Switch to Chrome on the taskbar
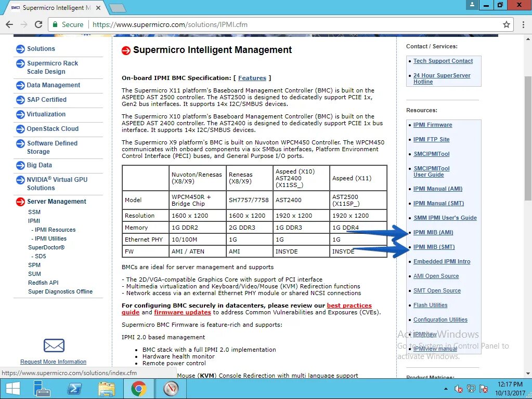Screen dimensions: 532x399 (138, 389)
